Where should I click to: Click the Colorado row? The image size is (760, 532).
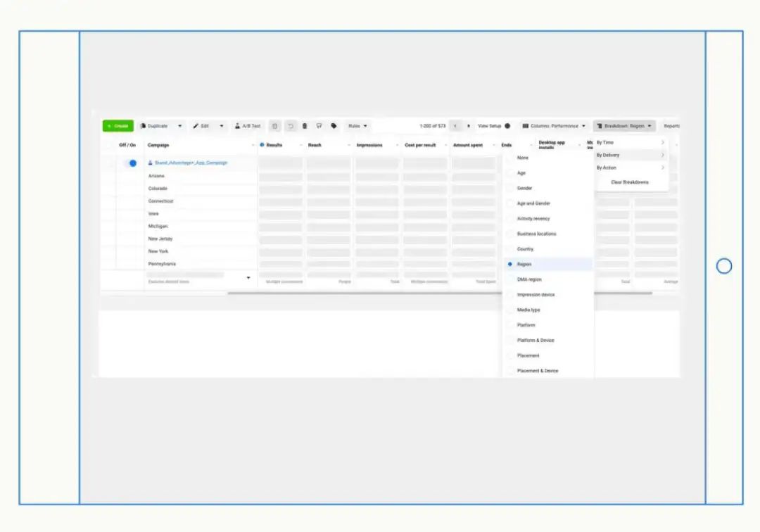click(158, 189)
